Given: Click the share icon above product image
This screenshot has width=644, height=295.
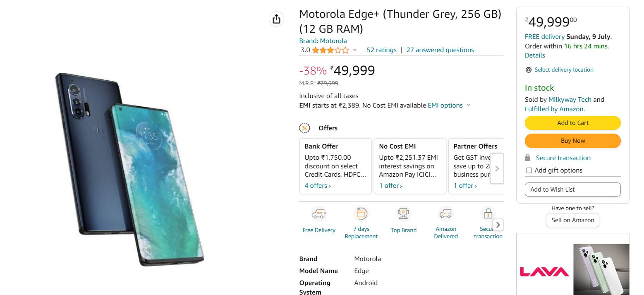Looking at the screenshot, I should click(x=277, y=19).
